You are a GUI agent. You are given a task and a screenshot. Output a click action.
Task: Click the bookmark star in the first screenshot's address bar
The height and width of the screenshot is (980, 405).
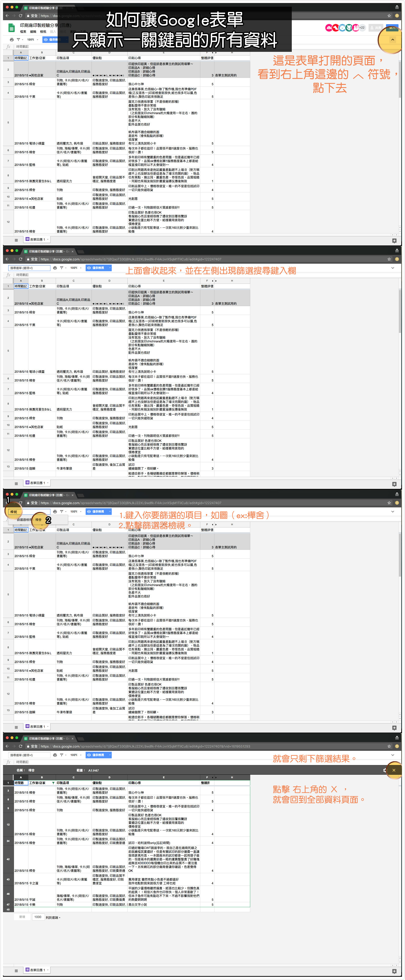(389, 16)
